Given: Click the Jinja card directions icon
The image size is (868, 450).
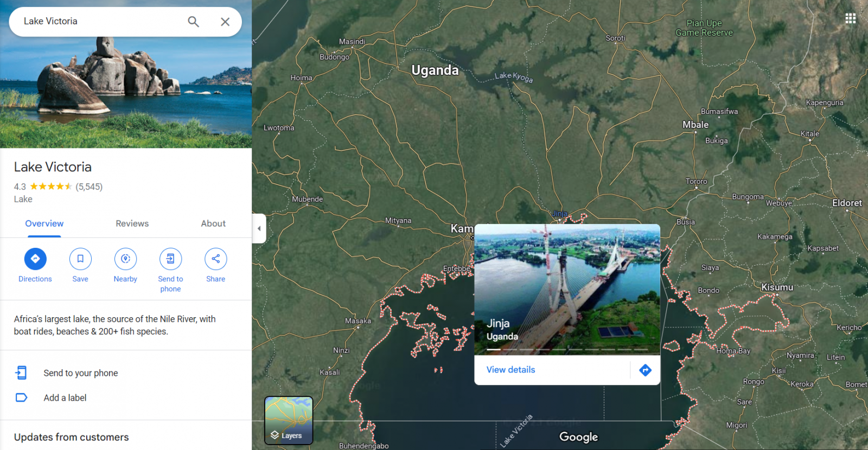Looking at the screenshot, I should point(645,370).
